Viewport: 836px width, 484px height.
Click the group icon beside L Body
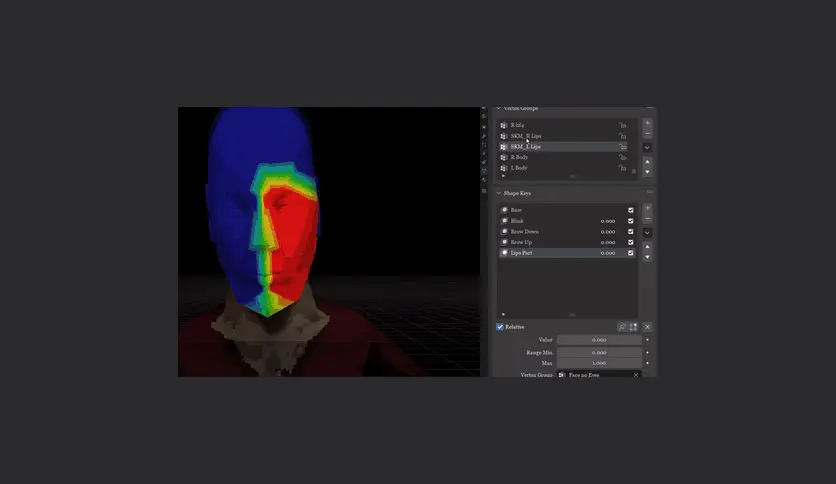pos(504,168)
